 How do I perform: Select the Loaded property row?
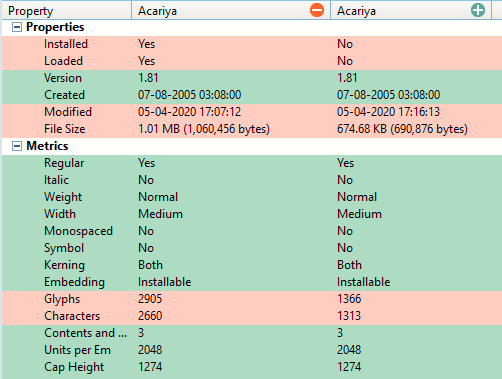pyautogui.click(x=252, y=61)
